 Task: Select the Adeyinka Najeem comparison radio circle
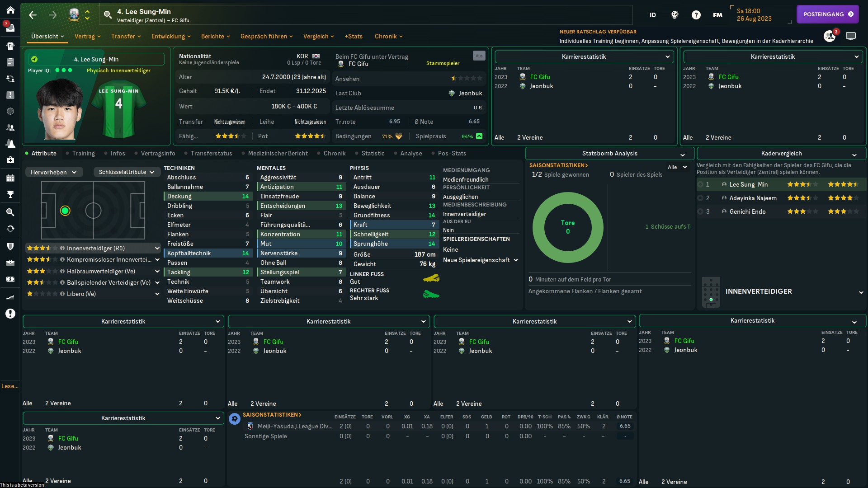click(700, 198)
